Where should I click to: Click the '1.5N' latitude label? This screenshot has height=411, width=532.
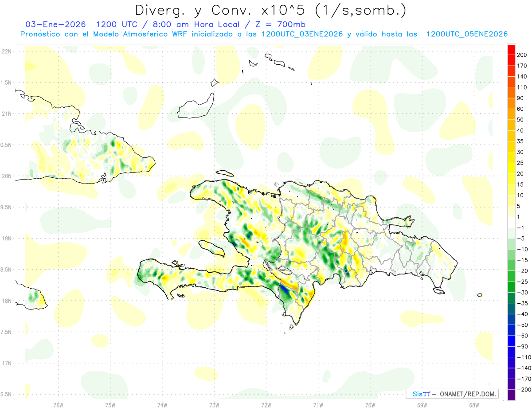pos(7,82)
